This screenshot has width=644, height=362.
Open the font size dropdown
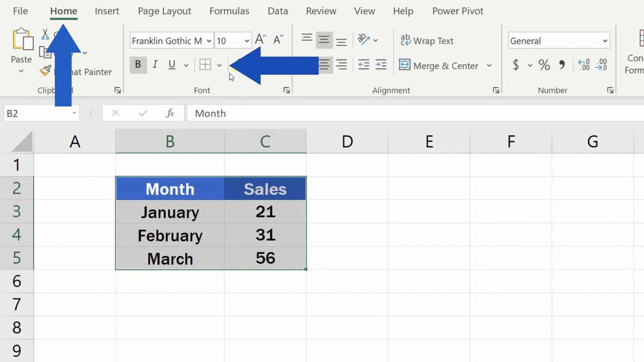click(x=246, y=40)
